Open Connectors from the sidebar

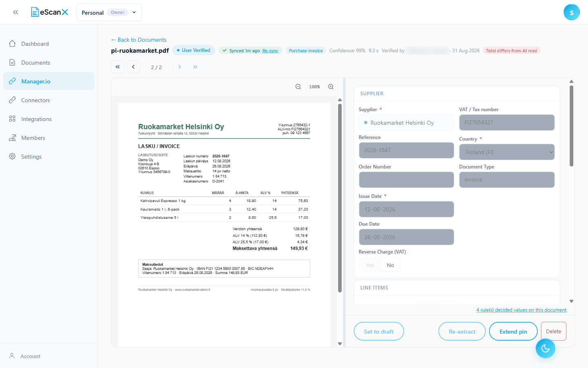(x=49, y=100)
